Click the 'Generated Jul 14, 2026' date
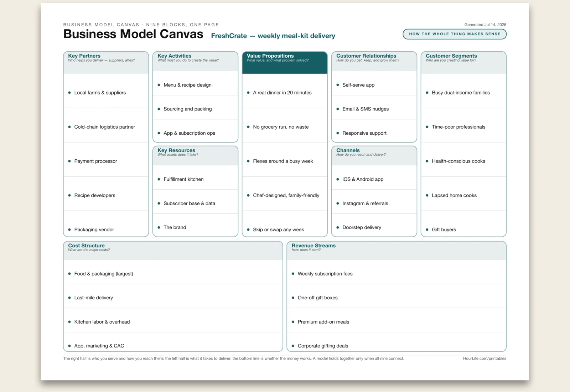 click(x=485, y=25)
